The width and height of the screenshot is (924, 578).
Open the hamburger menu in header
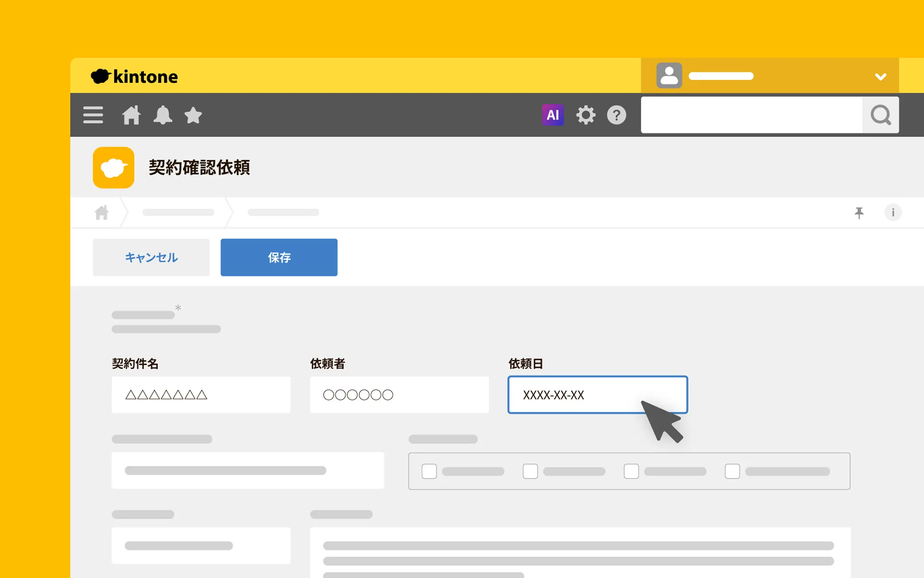[93, 115]
